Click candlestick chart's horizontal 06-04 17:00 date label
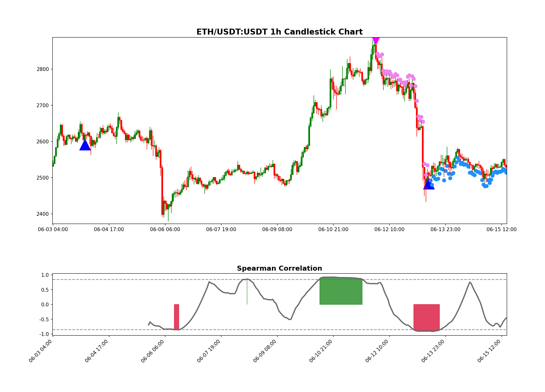This screenshot has width=545, height=392. point(109,230)
